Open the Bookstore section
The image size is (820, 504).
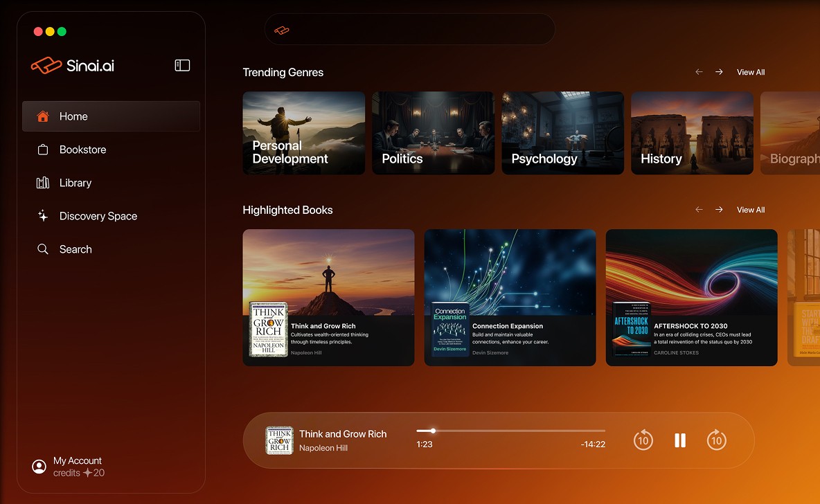point(111,150)
